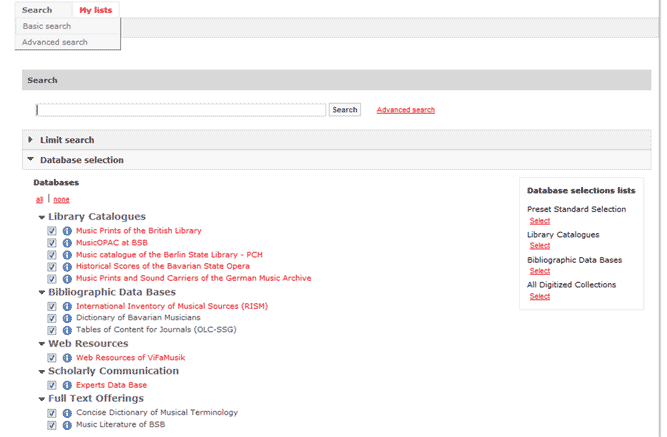Open info icon for Web Resources of ViFaMusik
The width and height of the screenshot is (667, 437).
tap(67, 357)
